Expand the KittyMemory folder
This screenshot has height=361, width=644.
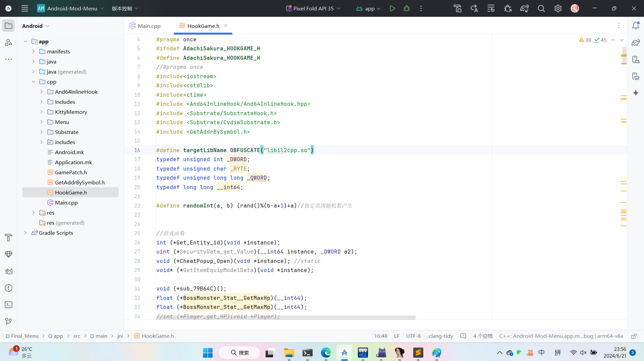coord(41,112)
